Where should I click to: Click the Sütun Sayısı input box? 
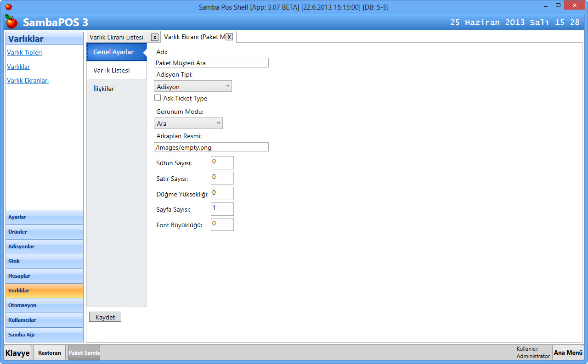tap(222, 162)
